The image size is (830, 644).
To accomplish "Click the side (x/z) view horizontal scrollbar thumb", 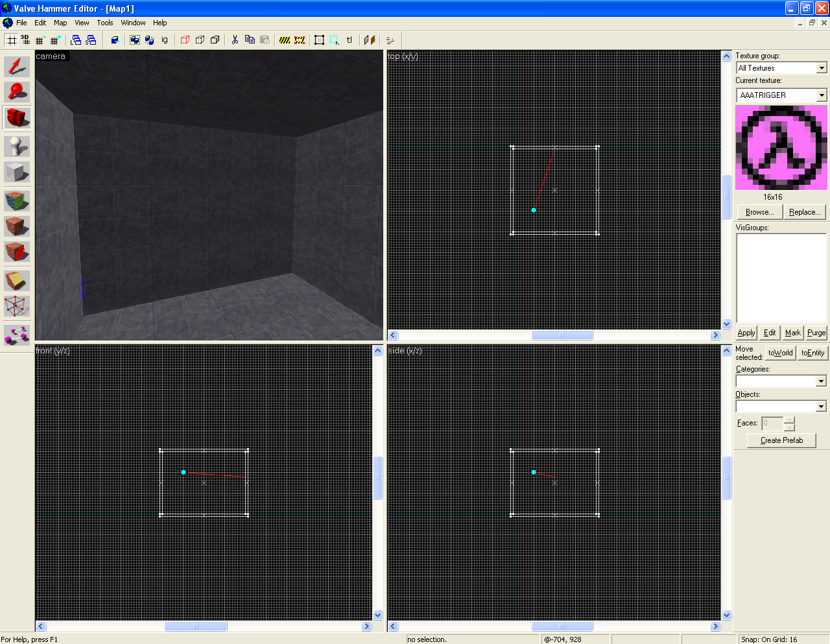I will click(562, 626).
